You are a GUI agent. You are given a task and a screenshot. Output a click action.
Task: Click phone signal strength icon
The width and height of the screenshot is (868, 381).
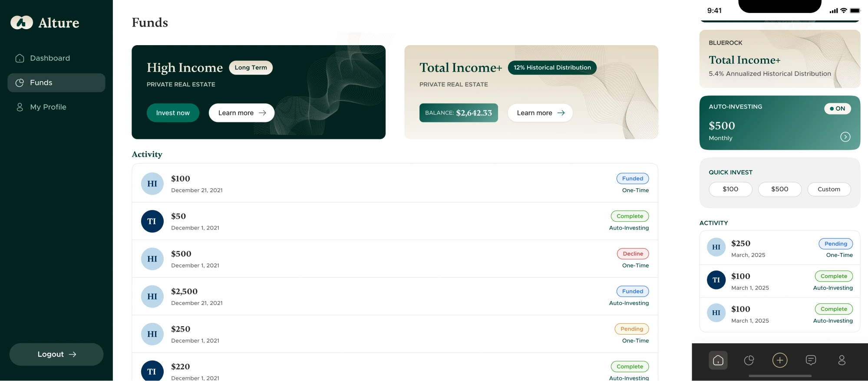834,10
